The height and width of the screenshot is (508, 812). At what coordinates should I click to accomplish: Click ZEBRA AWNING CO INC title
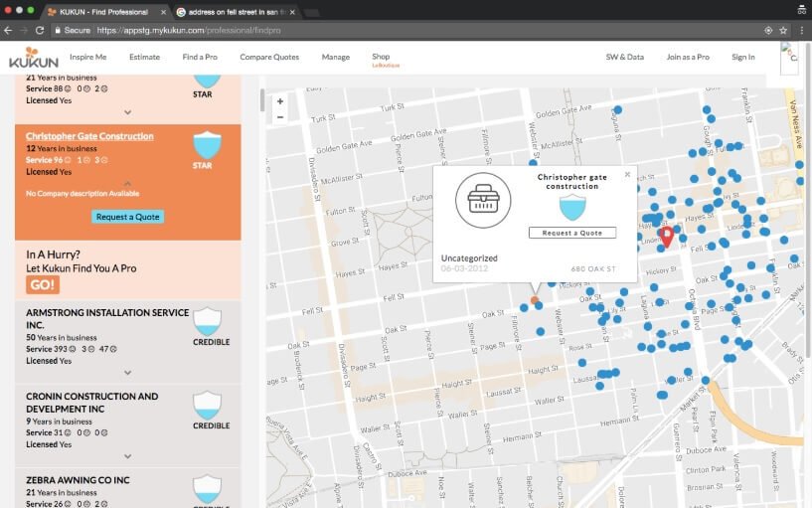(x=78, y=480)
